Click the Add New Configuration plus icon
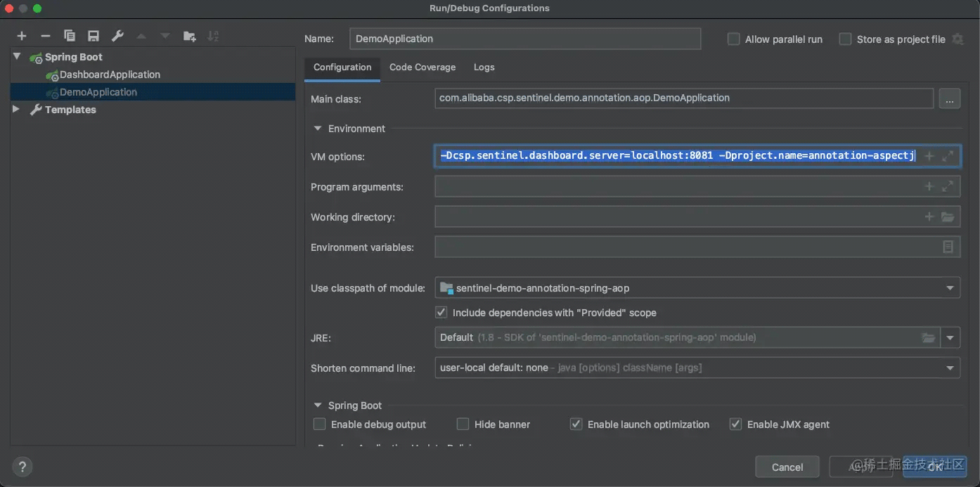Image resolution: width=980 pixels, height=487 pixels. (22, 36)
